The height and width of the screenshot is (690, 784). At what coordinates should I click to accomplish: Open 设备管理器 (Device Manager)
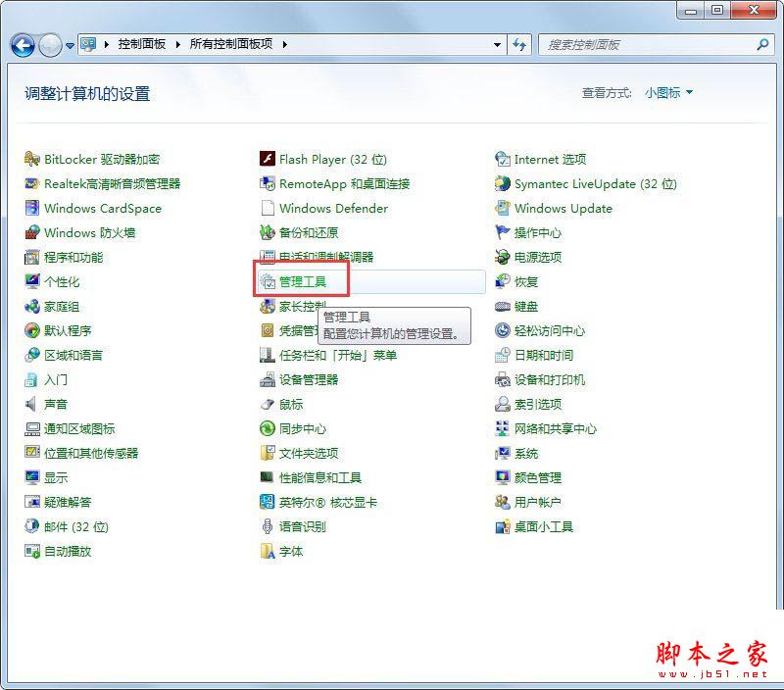tap(309, 379)
